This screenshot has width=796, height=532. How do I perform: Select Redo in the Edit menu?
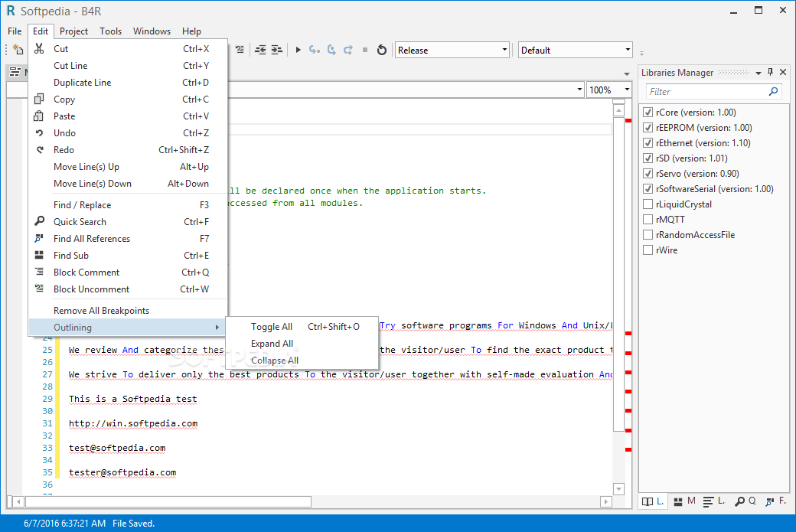(x=128, y=150)
